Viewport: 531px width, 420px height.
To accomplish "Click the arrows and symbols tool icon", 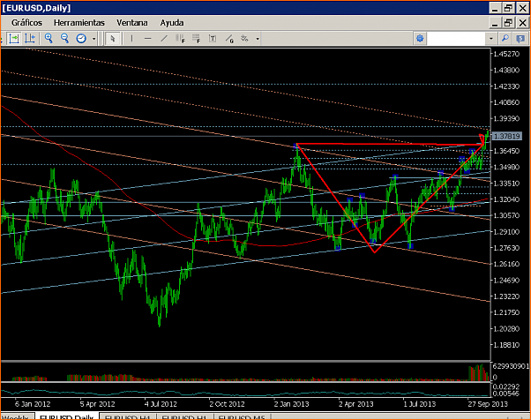I will 245,39.
